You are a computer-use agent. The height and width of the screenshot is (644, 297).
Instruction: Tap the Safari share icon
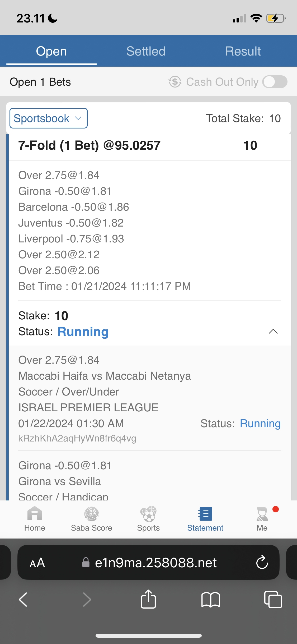click(148, 599)
